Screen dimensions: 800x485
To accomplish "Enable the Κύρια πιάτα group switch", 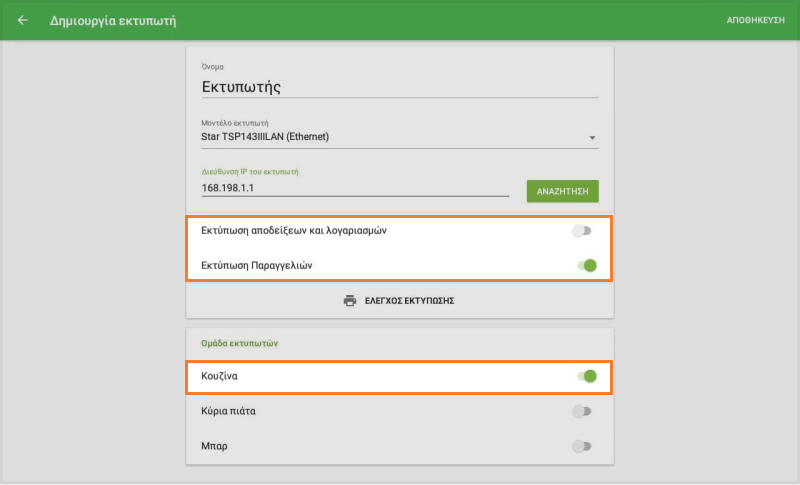I will (582, 411).
